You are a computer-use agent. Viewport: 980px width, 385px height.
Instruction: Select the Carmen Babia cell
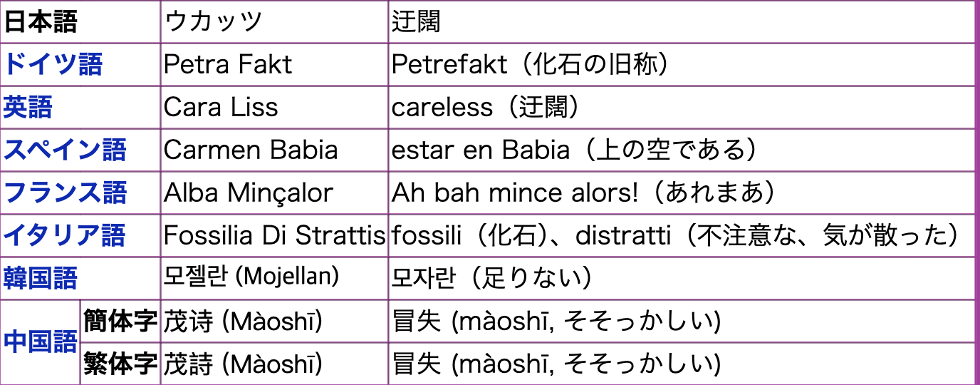pyautogui.click(x=251, y=150)
